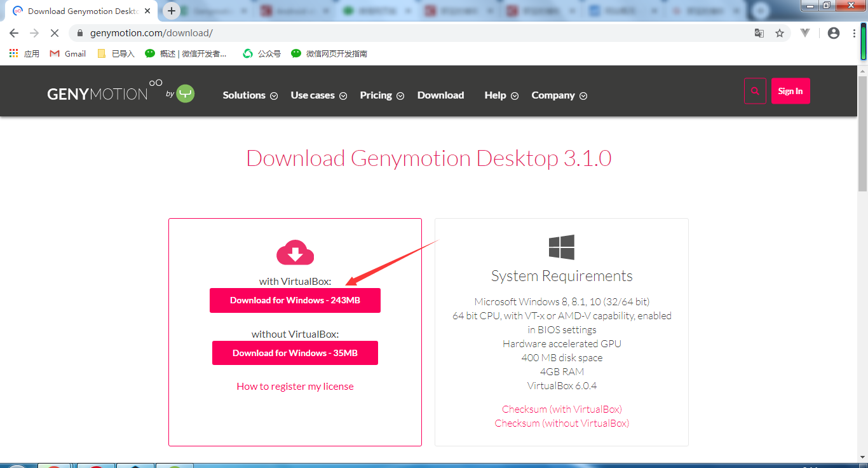Open Checksum (with VirtualBox) link
The height and width of the screenshot is (468, 868).
(x=562, y=409)
